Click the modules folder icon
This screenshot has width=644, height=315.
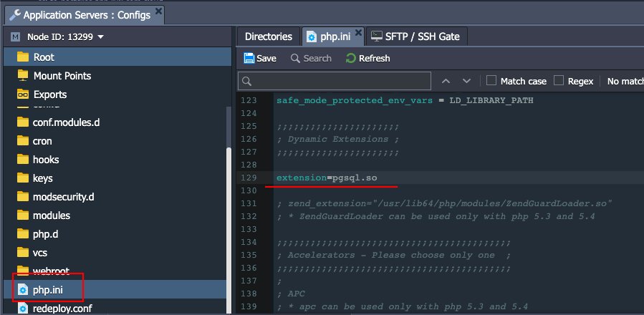(x=23, y=215)
